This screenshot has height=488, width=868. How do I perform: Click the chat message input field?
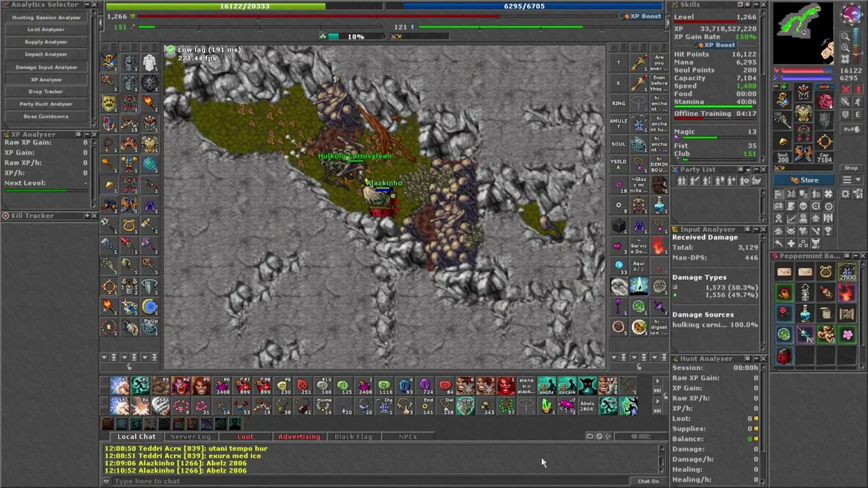pyautogui.click(x=370, y=481)
